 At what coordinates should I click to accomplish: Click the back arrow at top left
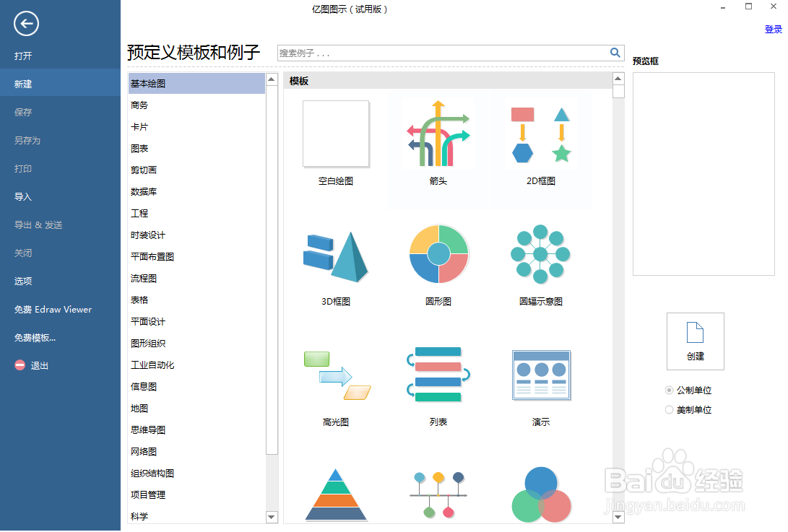[x=26, y=24]
